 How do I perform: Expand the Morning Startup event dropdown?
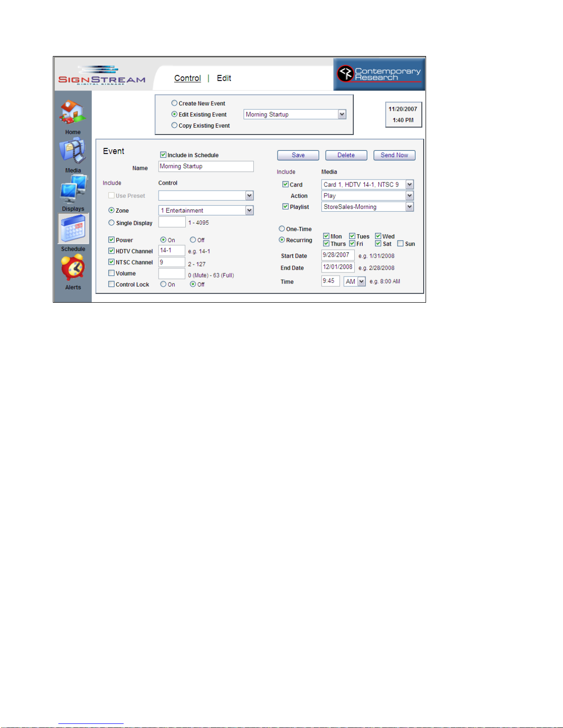click(341, 114)
